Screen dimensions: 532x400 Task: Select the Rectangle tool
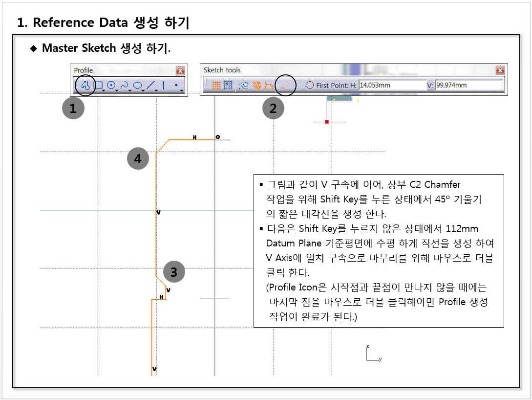98,85
